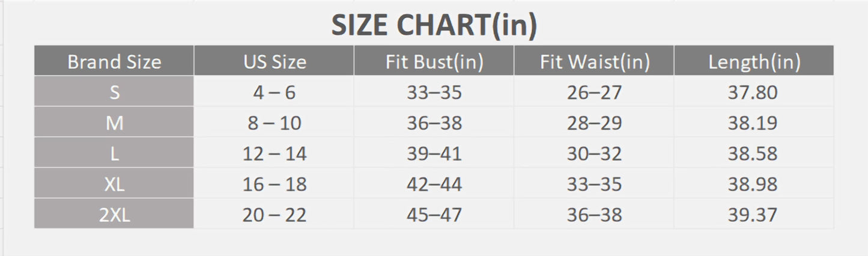This screenshot has height=256, width=868.
Task: Click the Fit Waist(in) column header
Action: 594,61
